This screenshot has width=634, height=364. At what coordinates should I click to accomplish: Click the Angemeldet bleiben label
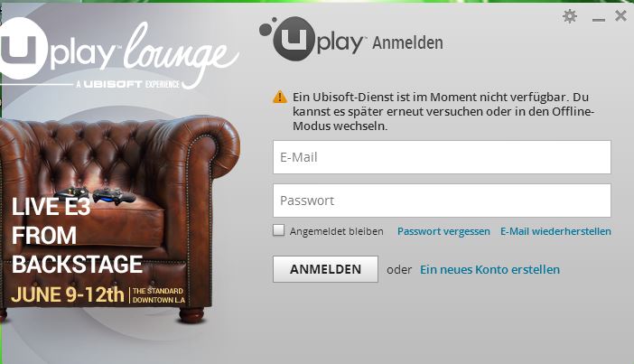(336, 231)
